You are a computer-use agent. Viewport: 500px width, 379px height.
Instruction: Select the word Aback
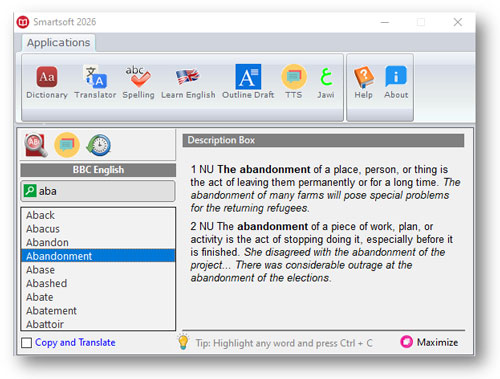[x=98, y=215]
